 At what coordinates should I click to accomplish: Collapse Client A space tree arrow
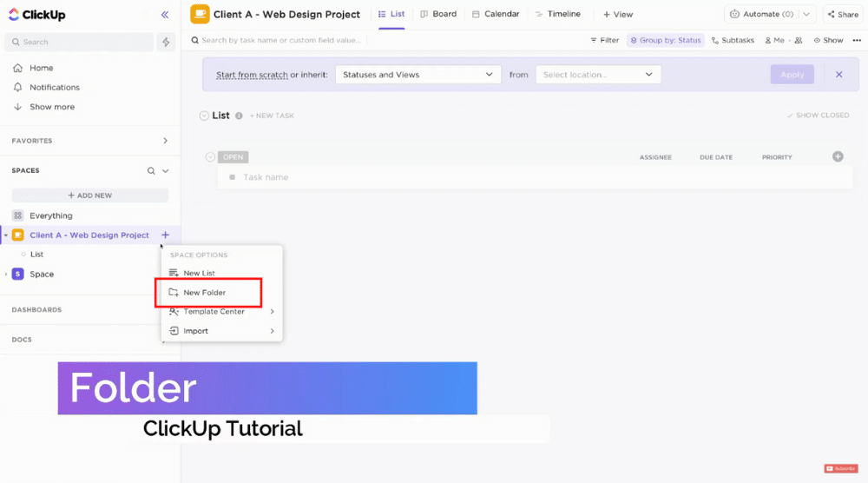(x=6, y=235)
